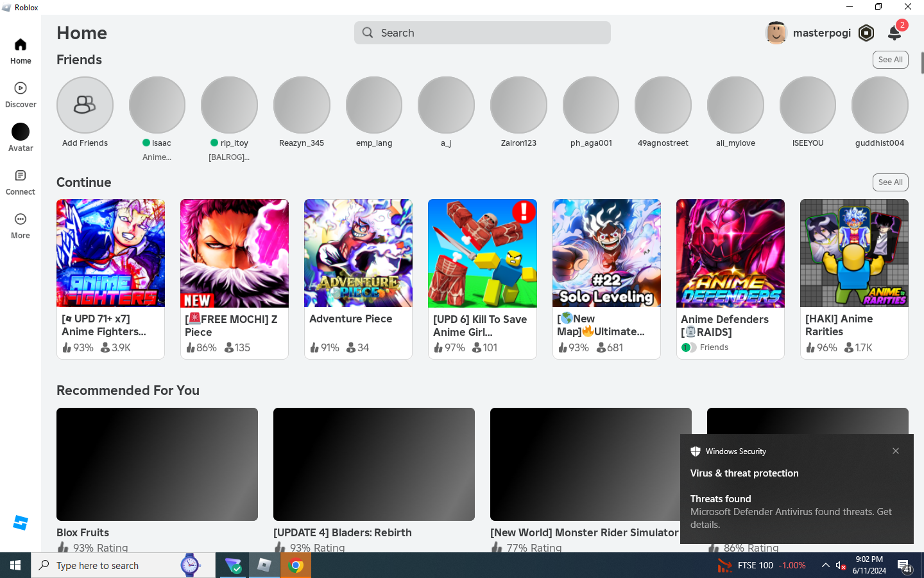Open HAKI Anime Rarities thumbnail

854,253
